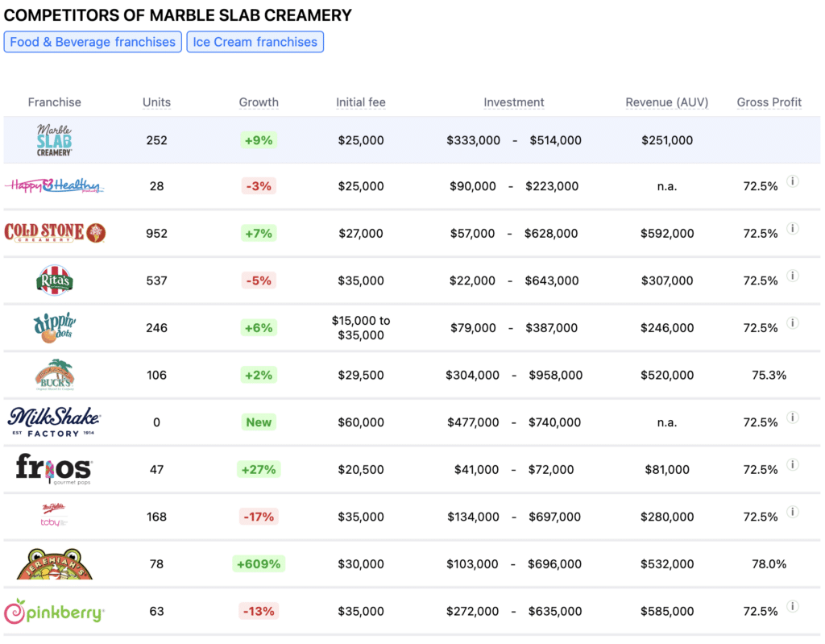Click the New growth badge

pos(259,422)
